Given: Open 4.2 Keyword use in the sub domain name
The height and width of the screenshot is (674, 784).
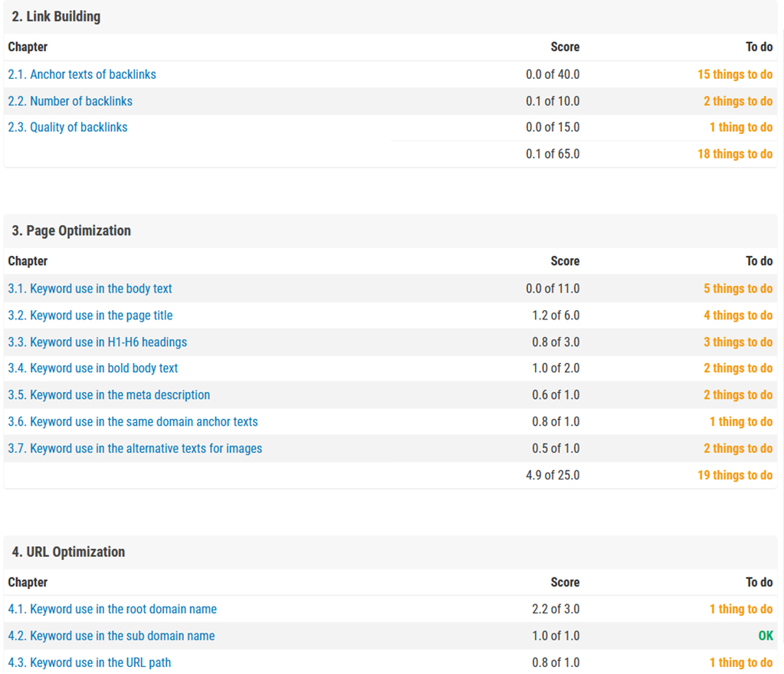Looking at the screenshot, I should [111, 636].
